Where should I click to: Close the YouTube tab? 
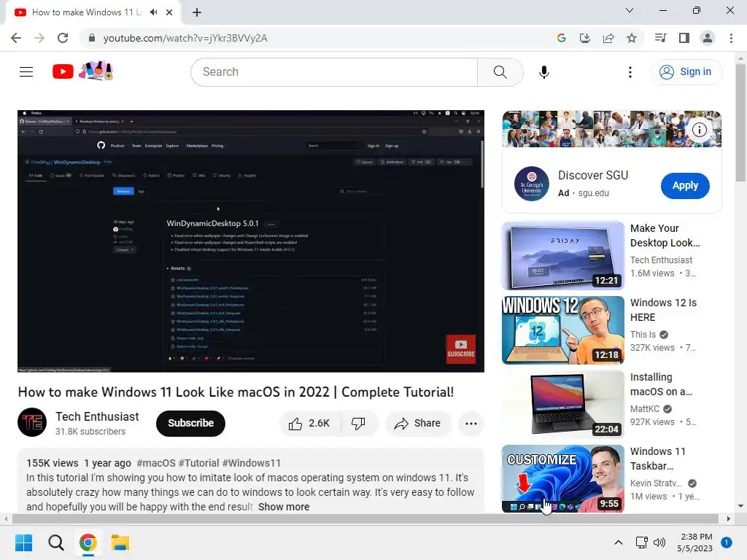click(169, 12)
